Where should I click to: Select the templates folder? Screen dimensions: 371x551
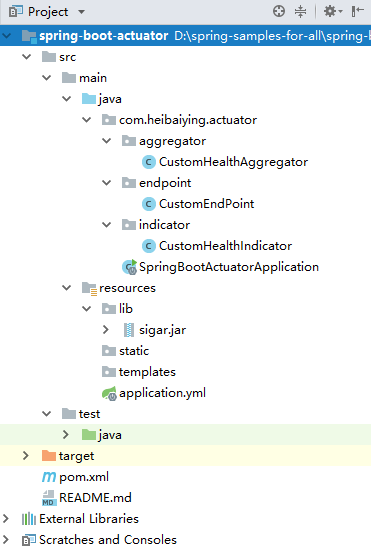[147, 372]
